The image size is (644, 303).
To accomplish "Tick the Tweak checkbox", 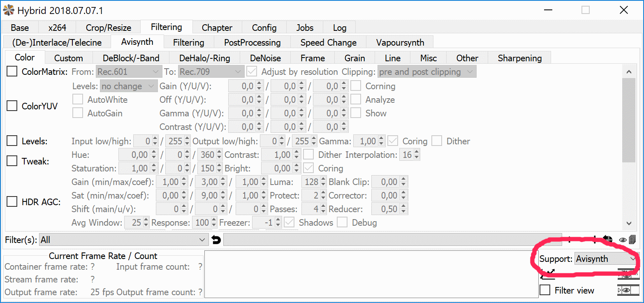I will (12, 161).
